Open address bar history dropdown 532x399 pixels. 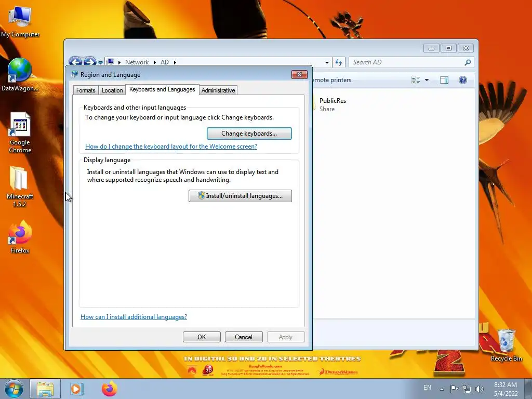click(327, 62)
